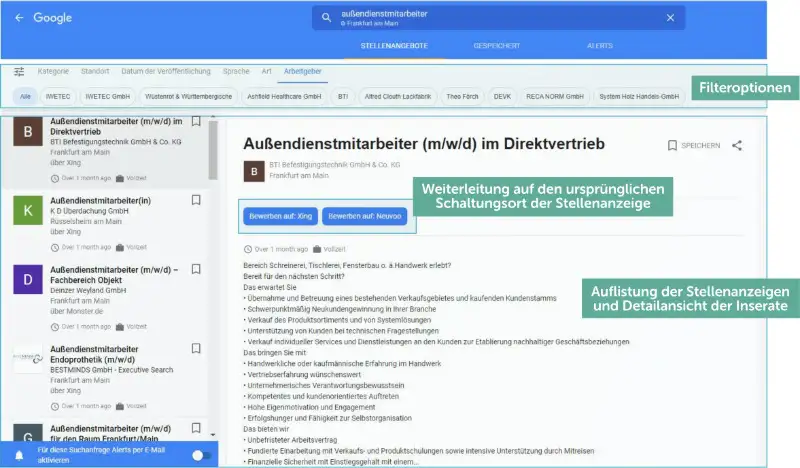Bookmark the Raum Frankfurt/Main job listing
This screenshot has height=468, width=800.
coord(196,428)
